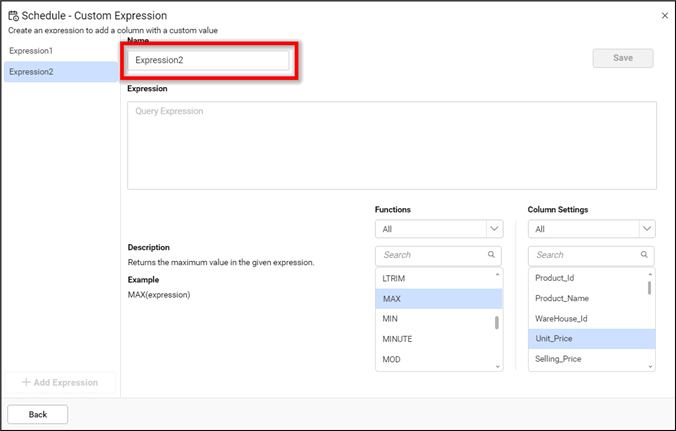The image size is (676, 431).
Task: Click the schedule icon in the title
Action: coord(12,16)
